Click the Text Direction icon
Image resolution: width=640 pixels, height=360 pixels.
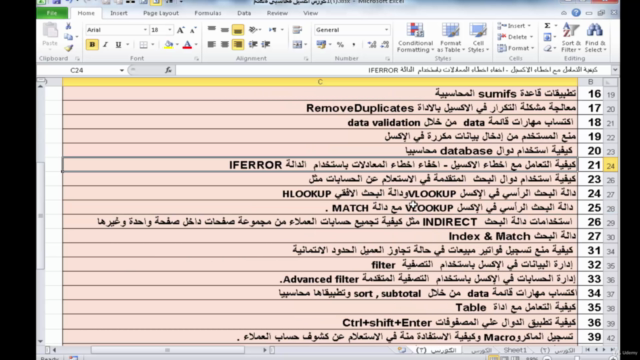coord(273,29)
